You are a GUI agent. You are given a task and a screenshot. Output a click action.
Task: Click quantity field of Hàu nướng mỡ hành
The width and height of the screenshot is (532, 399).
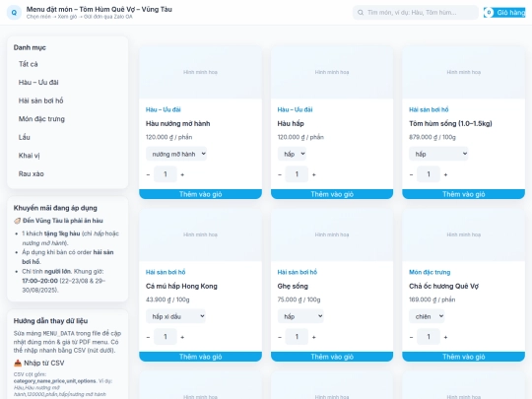click(x=166, y=174)
